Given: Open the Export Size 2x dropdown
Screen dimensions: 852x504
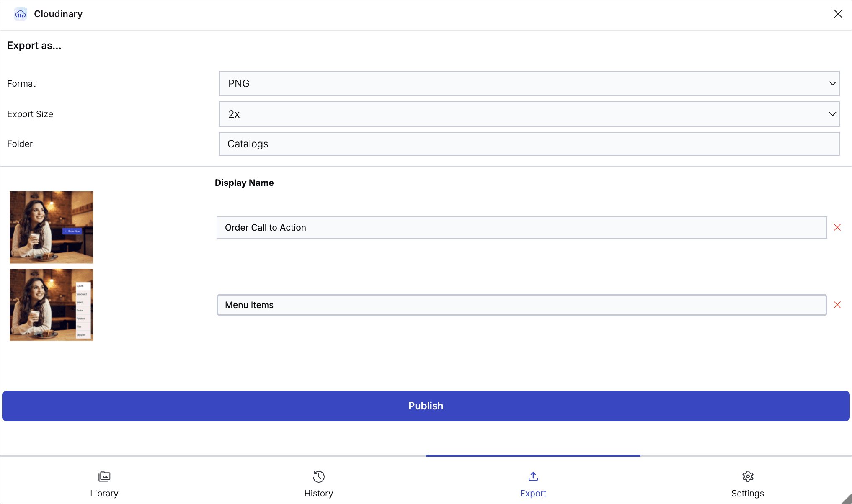Looking at the screenshot, I should point(529,114).
